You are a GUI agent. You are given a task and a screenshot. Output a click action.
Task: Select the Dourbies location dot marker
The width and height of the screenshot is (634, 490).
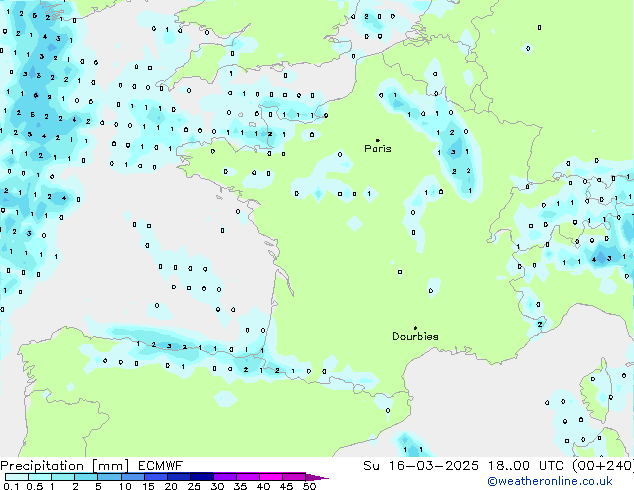click(x=415, y=328)
